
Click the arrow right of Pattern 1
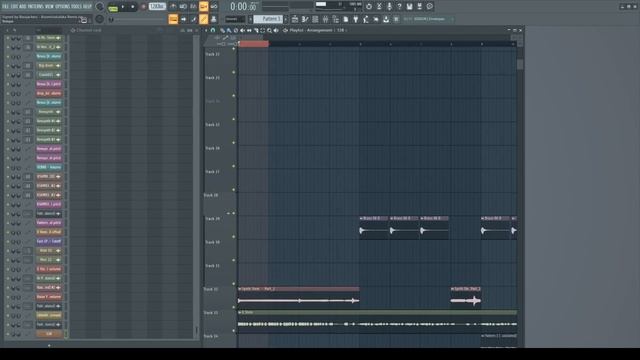286,19
